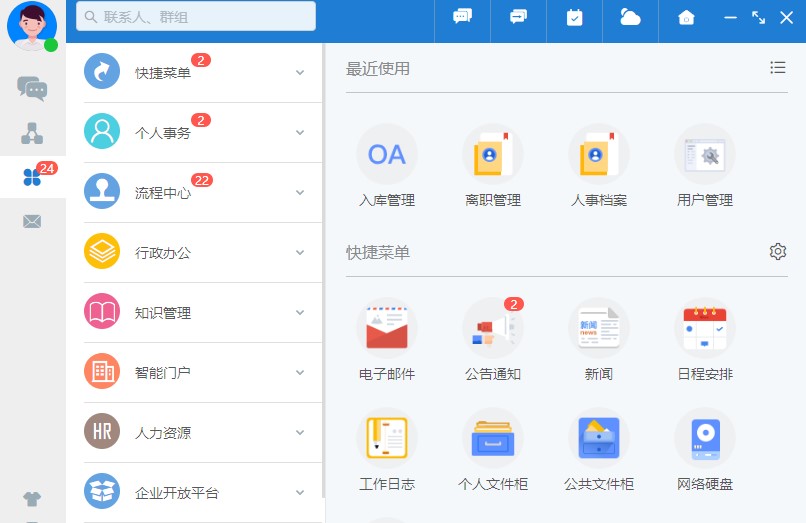Expand 企业开放平台 chevron
This screenshot has width=806, height=523.
300,493
